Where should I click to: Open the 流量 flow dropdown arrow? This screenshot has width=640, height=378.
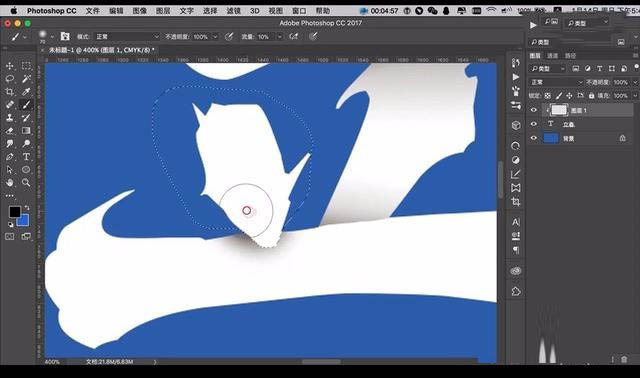280,37
